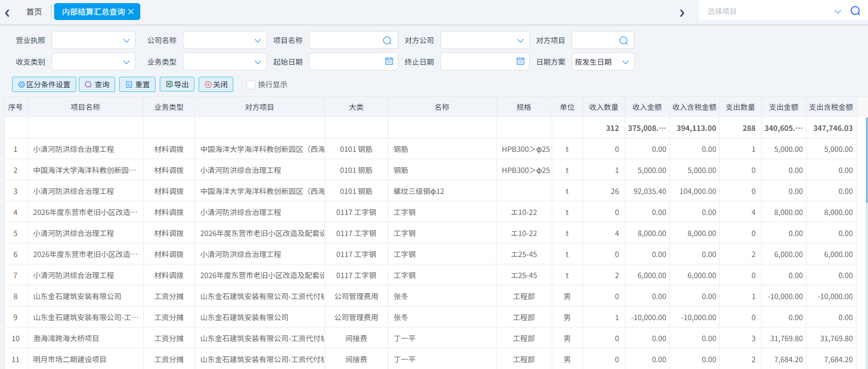The width and height of the screenshot is (868, 369).
Task: Click 渤海湾跨海大桥项目 in row 10
Action: click(x=66, y=339)
